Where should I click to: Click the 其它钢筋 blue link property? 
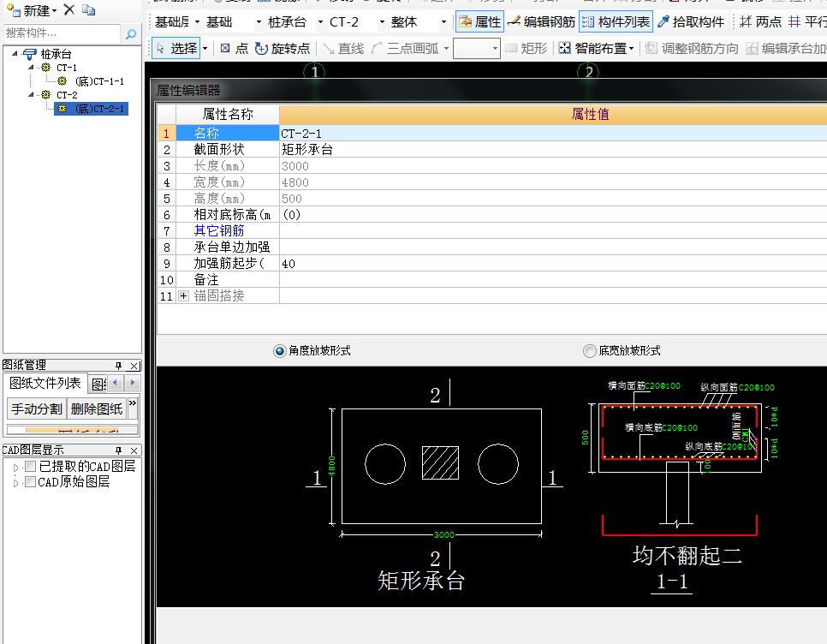coord(219,231)
